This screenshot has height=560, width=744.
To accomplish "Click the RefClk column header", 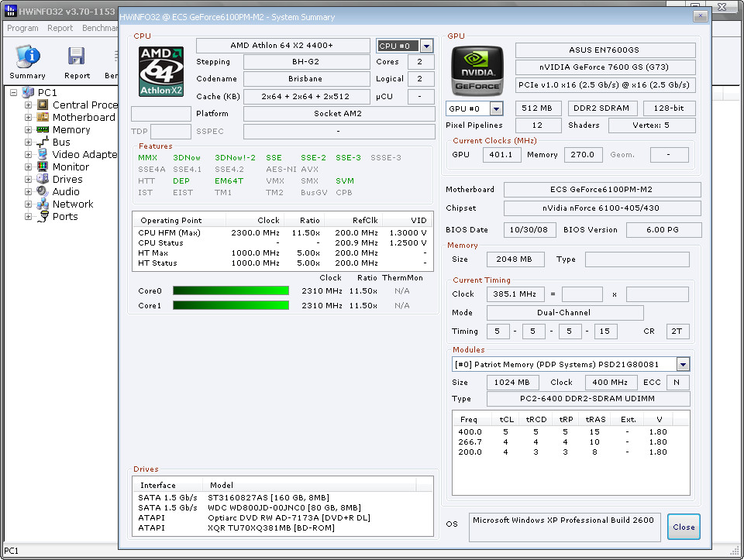I will [353, 220].
